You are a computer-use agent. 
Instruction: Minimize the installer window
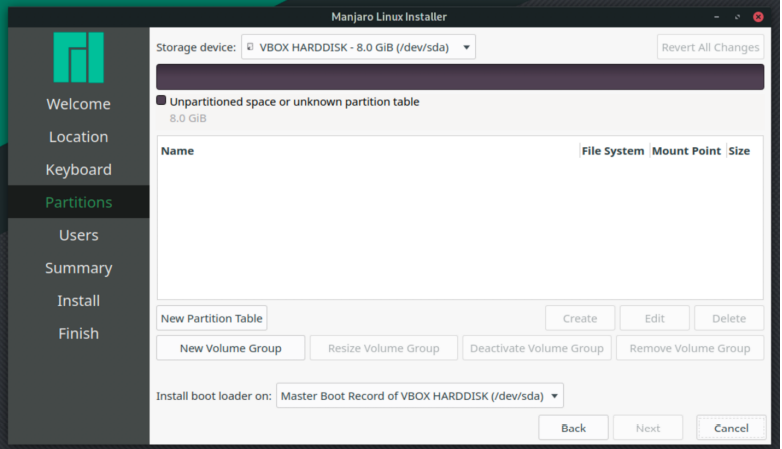click(x=717, y=17)
